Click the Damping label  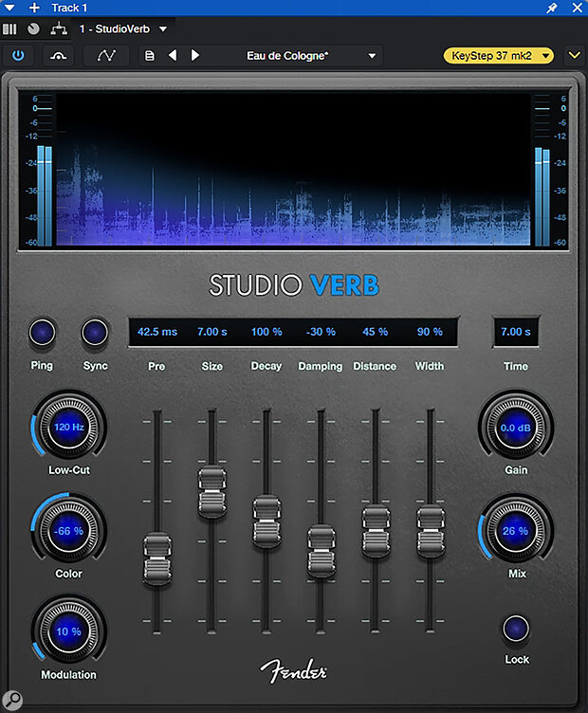(321, 366)
